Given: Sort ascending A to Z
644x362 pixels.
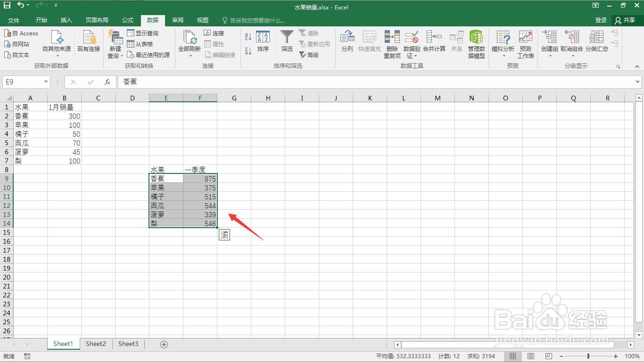Looking at the screenshot, I should tap(248, 37).
